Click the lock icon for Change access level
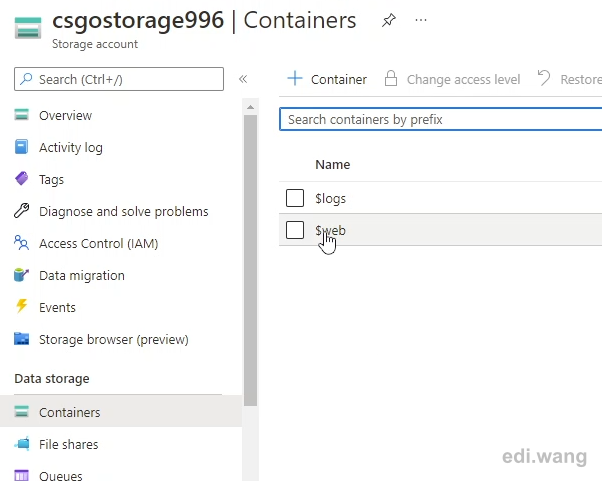602x481 pixels. coord(391,78)
